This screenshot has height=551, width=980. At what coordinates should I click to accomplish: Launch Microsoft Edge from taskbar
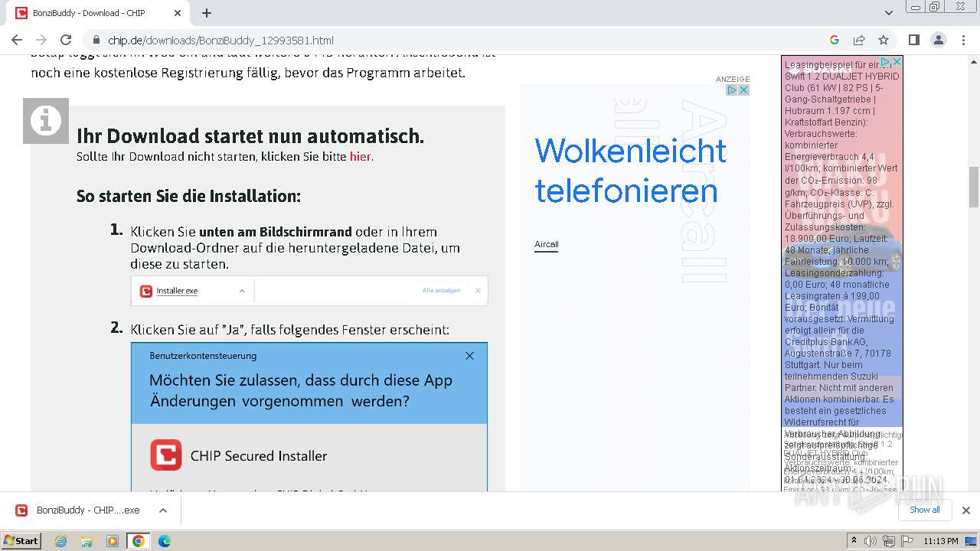pyautogui.click(x=165, y=541)
